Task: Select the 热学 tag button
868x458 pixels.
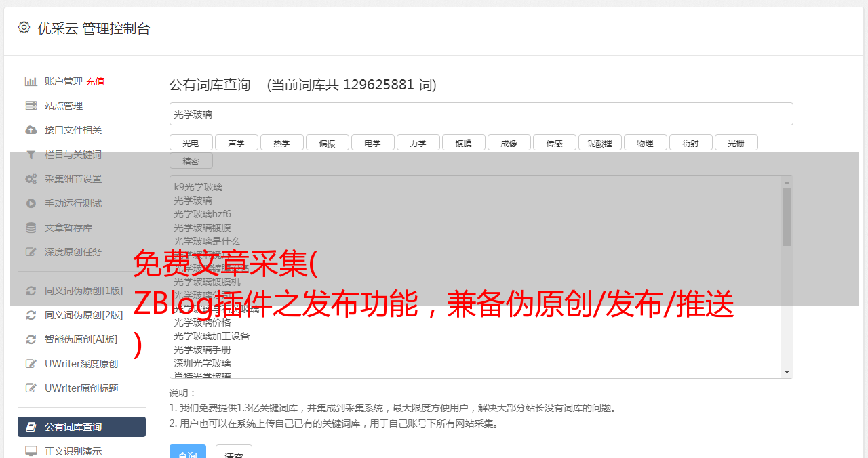Action: tap(281, 142)
